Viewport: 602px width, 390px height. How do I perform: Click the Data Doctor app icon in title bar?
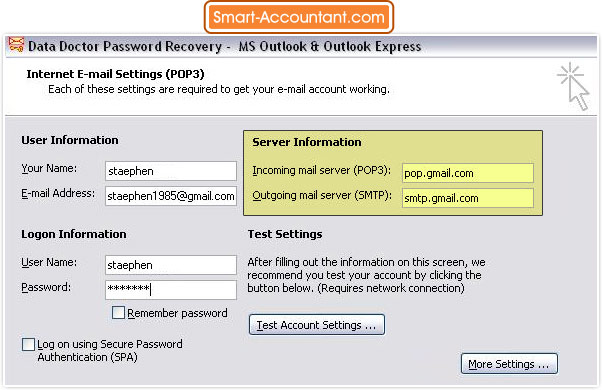pos(16,45)
